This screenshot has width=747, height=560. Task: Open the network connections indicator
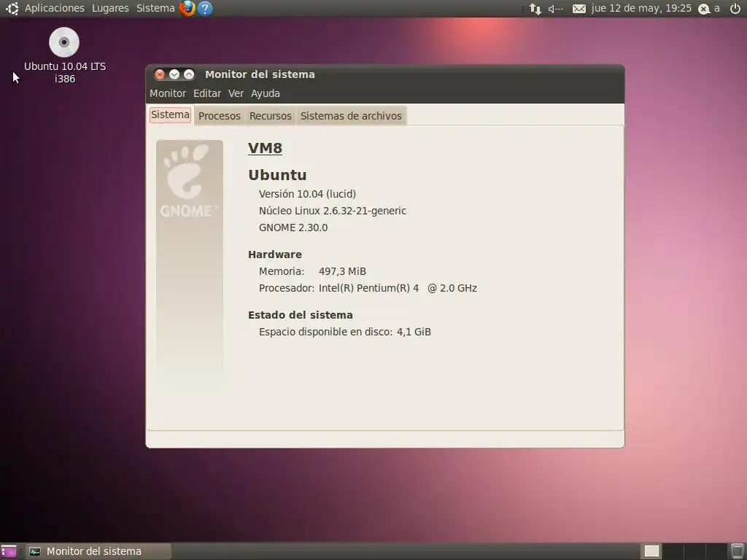535,9
